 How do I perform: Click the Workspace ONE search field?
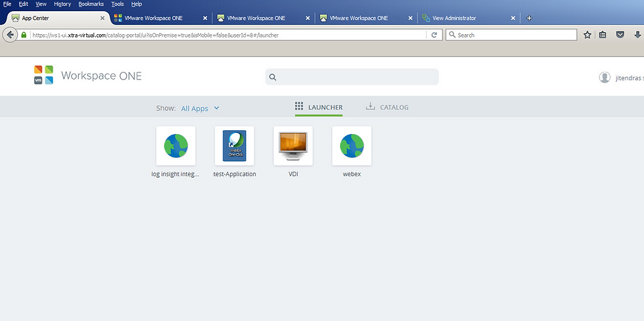[352, 77]
